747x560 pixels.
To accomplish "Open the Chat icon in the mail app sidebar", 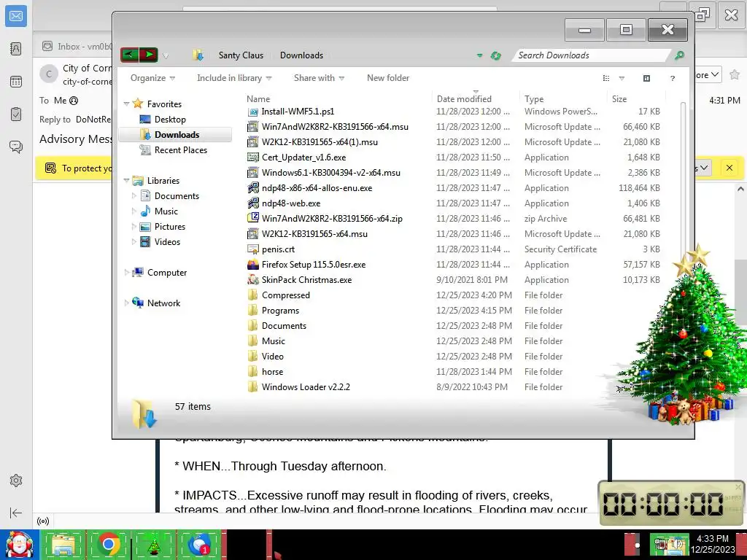I will click(x=16, y=147).
